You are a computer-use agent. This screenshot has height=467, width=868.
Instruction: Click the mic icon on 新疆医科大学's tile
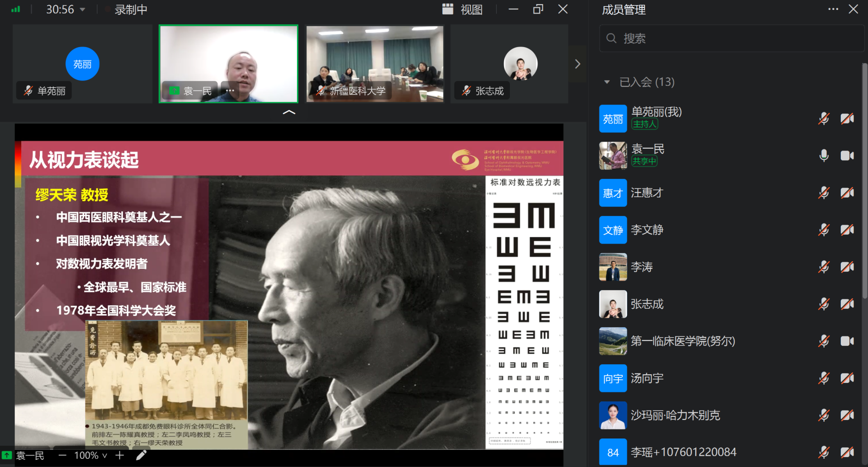tap(321, 90)
